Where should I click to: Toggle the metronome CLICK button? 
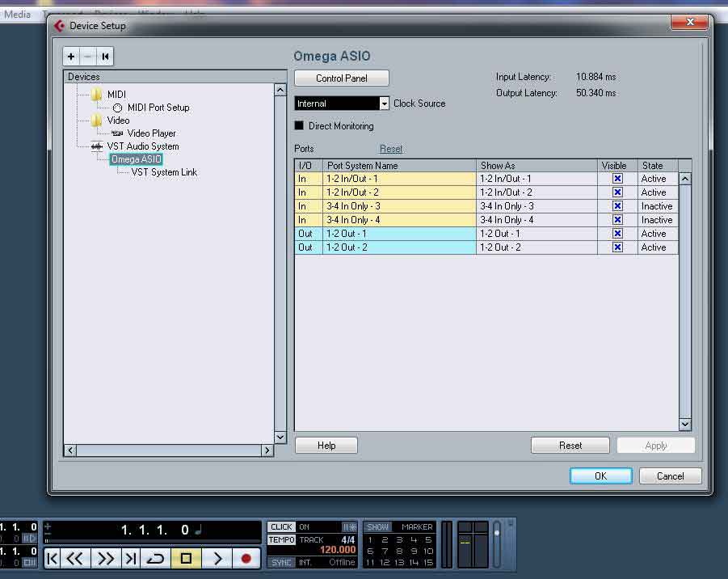281,527
